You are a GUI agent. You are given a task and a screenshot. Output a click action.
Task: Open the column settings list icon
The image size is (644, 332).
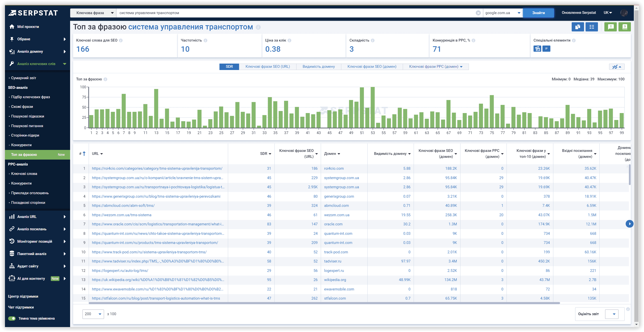591,27
